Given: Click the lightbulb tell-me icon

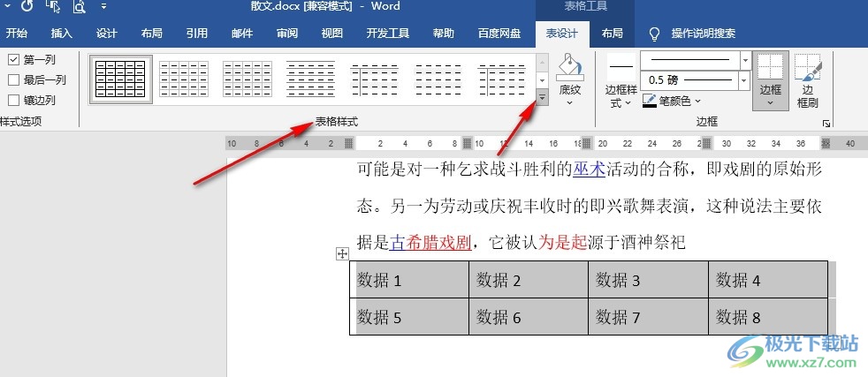Looking at the screenshot, I should click(654, 34).
